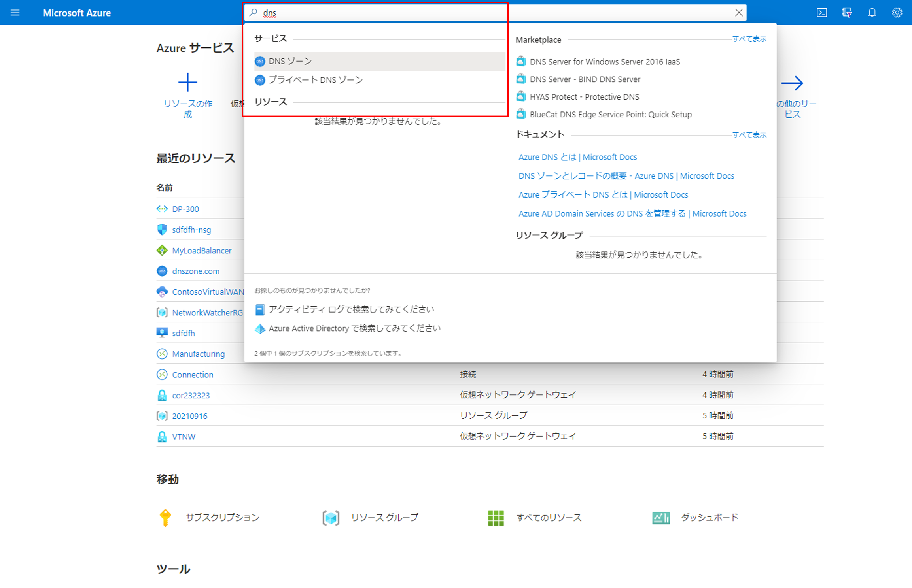Viewport: 912px width, 588px height.
Task: Open the VTNW gateway resource
Action: (x=184, y=437)
